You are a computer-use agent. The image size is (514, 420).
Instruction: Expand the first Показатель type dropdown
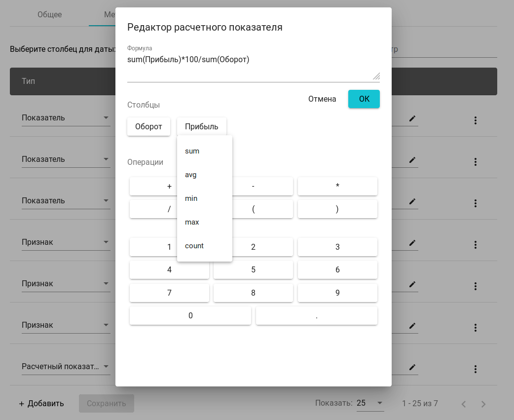pos(66,118)
